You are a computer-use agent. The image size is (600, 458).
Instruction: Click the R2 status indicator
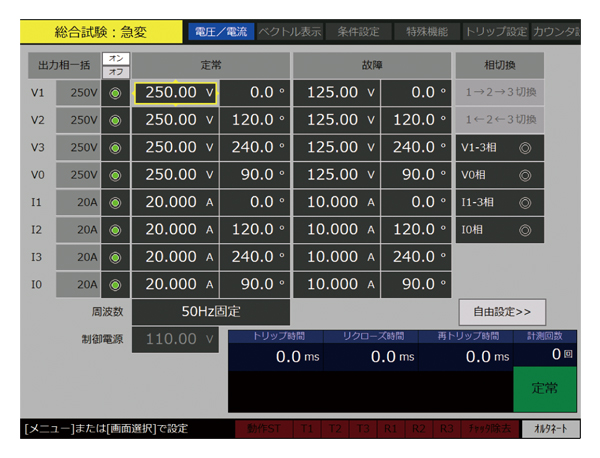pyautogui.click(x=420, y=429)
